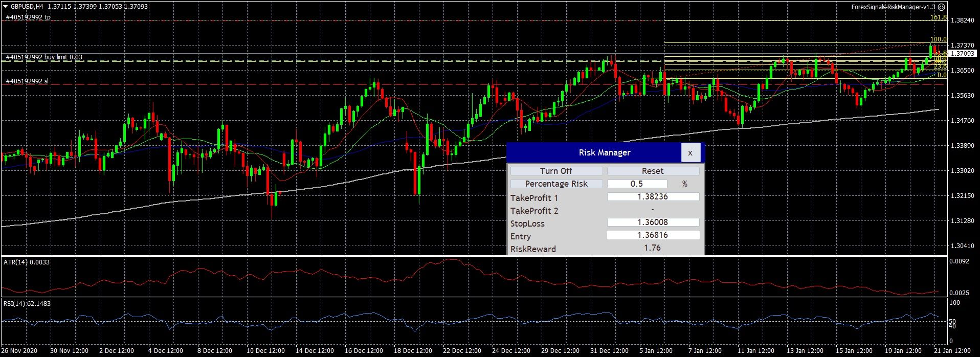Click price axis value 1.34760
Viewport: 980px width, 357px height.
coord(962,121)
